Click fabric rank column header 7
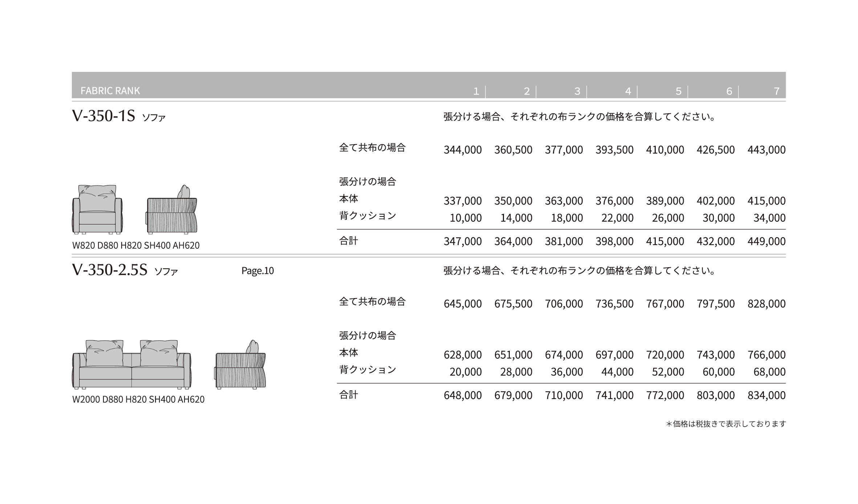 777,91
